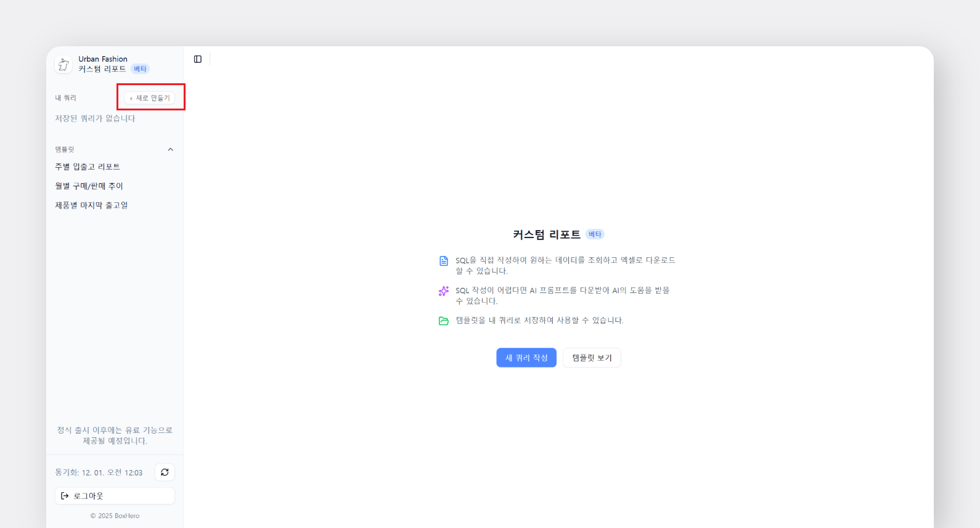Open the 주별 입출고 리포트 template
The height and width of the screenshot is (528, 980).
[x=88, y=167]
